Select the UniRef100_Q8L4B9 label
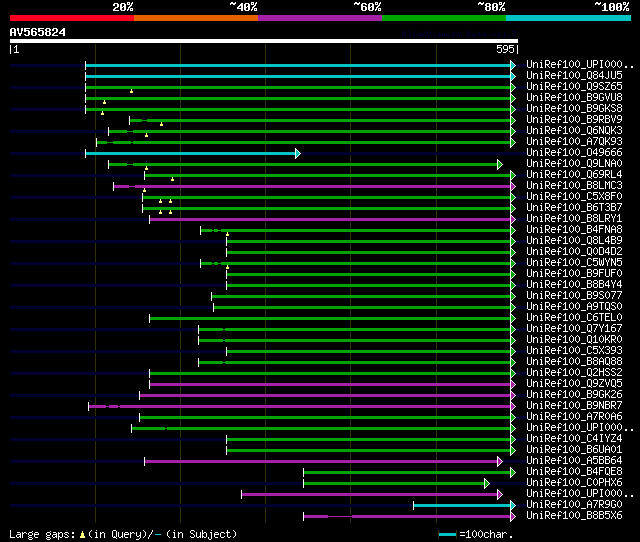Screen dimensions: 640x542 point(574,241)
